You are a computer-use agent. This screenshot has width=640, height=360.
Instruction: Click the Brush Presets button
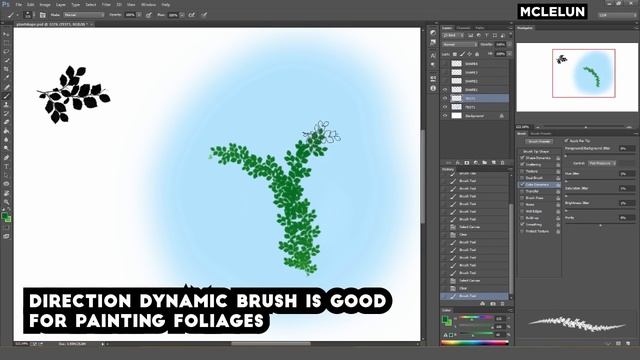tap(539, 142)
